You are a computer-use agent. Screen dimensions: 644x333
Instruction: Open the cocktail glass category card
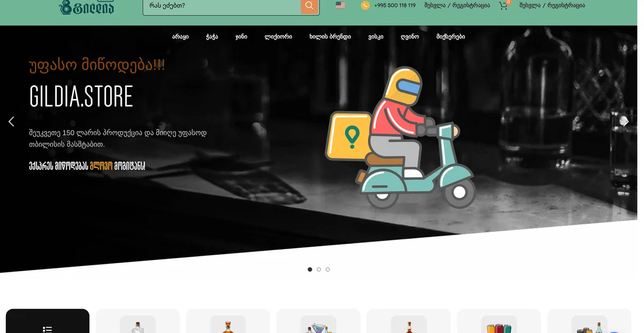point(318,321)
